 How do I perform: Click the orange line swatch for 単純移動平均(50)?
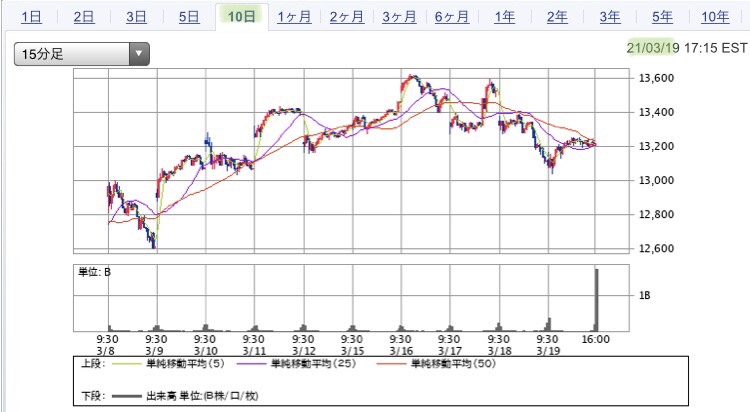click(x=392, y=364)
